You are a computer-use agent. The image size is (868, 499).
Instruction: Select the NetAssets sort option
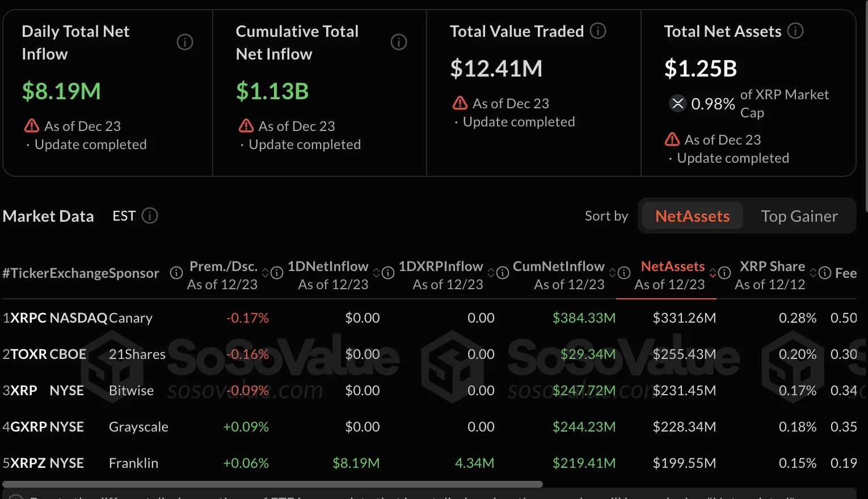(692, 215)
